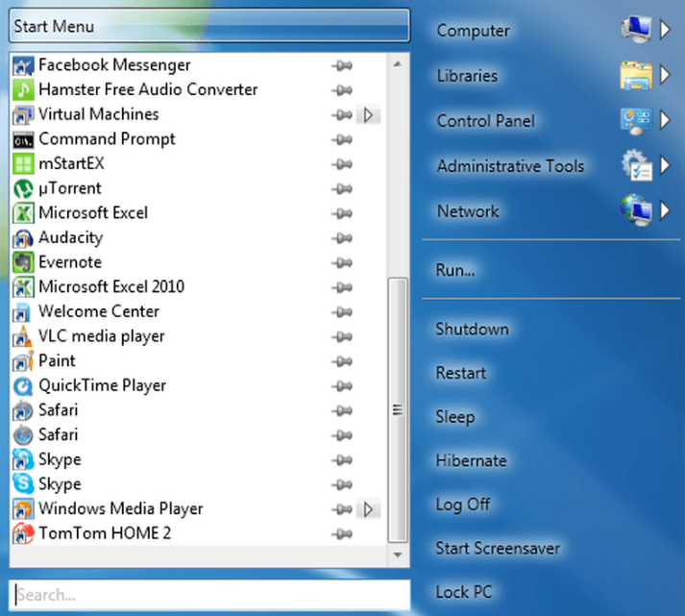
Task: Click the Evernote elephant icon
Action: pyautogui.click(x=23, y=262)
